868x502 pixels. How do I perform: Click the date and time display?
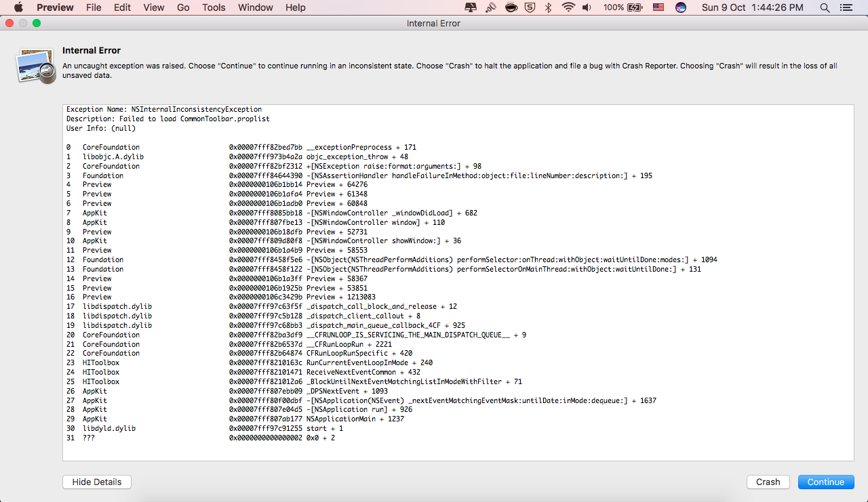pos(752,7)
